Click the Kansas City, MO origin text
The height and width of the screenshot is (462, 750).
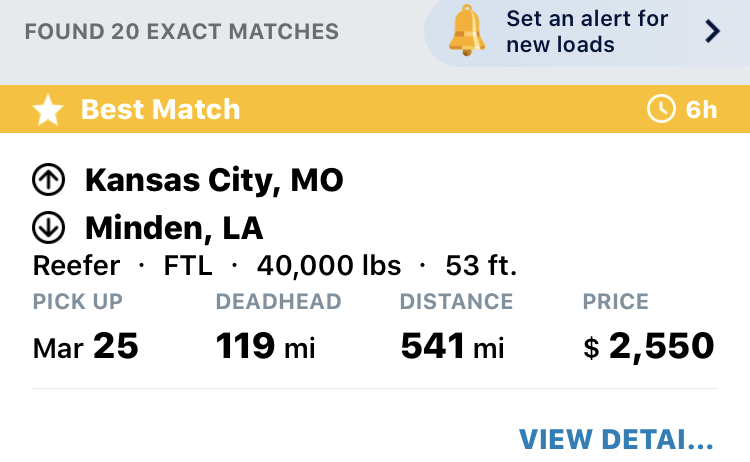[x=214, y=180]
